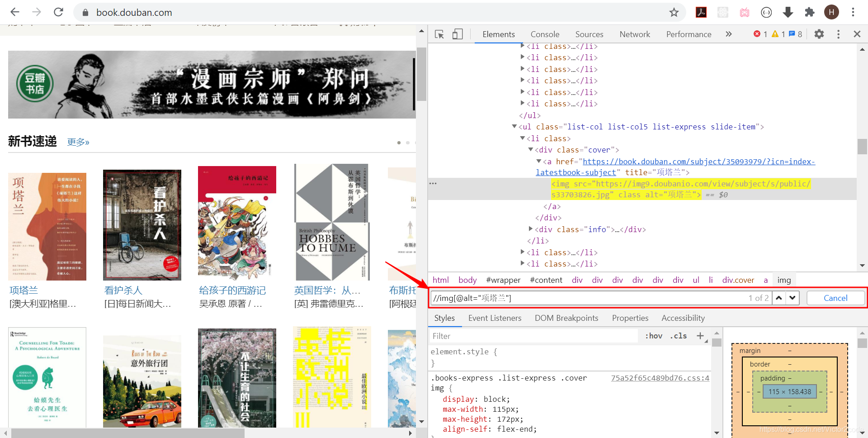Select the #wrapper breadcrumb
Screen dimensions: 868x438
tap(503, 280)
